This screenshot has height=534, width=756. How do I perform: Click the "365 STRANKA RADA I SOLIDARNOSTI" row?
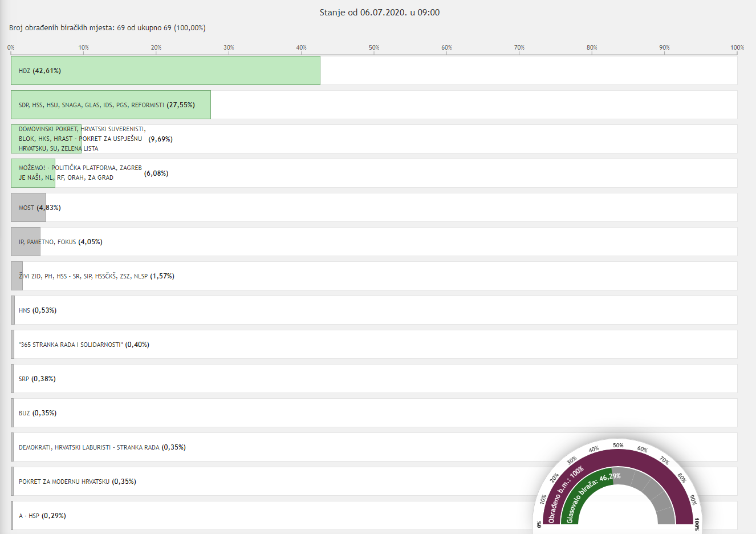coord(374,345)
